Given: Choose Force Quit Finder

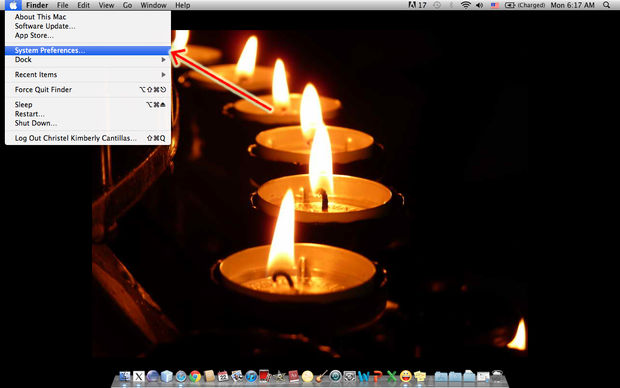Looking at the screenshot, I should (88, 90).
